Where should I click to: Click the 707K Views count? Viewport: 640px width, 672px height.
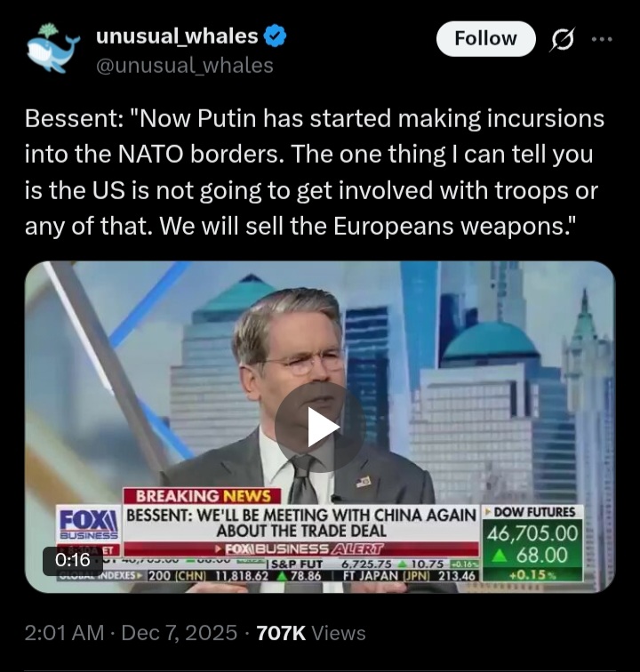(311, 633)
